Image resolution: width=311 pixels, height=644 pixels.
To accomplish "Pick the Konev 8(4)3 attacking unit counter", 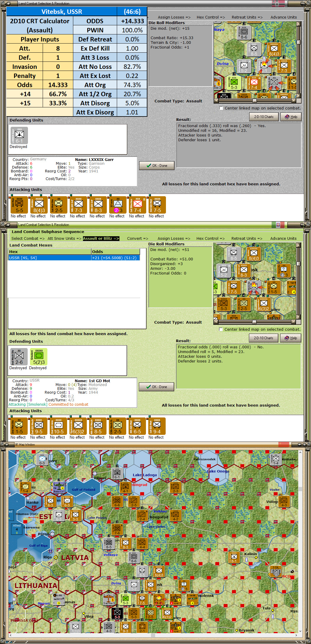I will coord(38,205).
